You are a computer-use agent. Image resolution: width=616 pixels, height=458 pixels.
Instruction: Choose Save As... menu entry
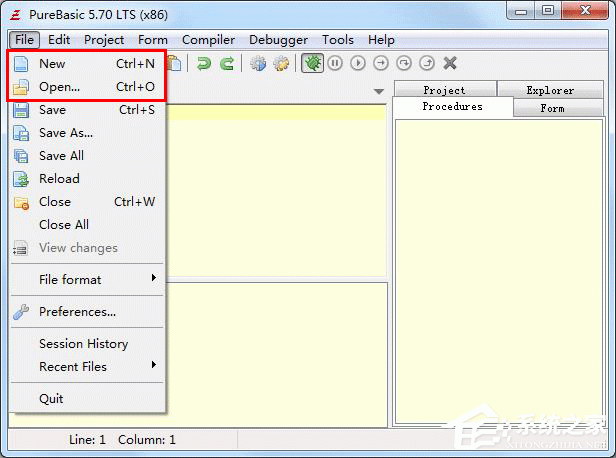[87, 133]
